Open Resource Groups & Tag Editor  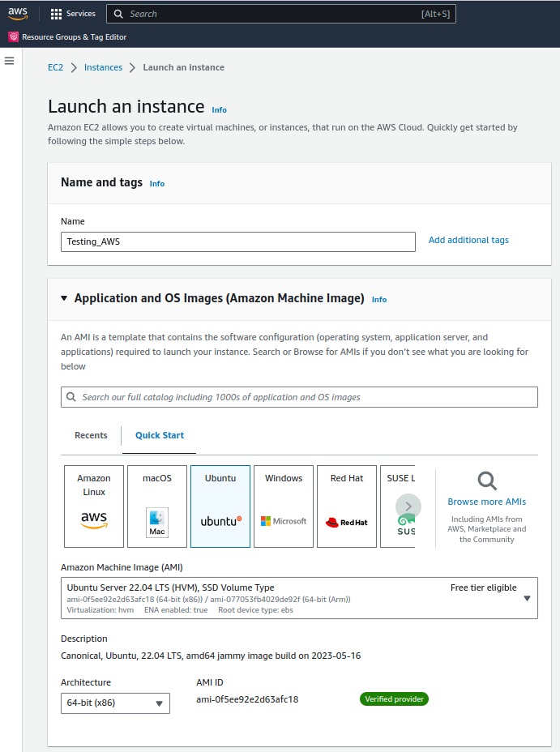75,37
